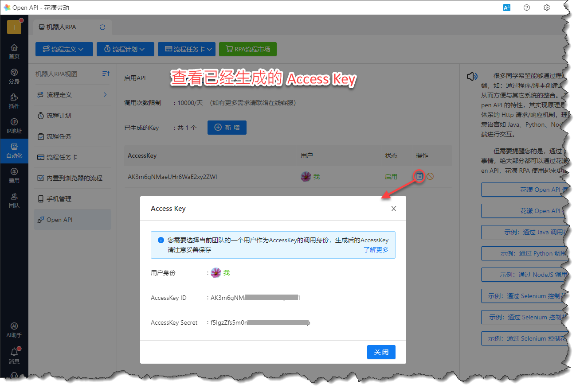This screenshot has height=392, width=580.
Task: Click the speaker announcement icon
Action: pyautogui.click(x=472, y=77)
